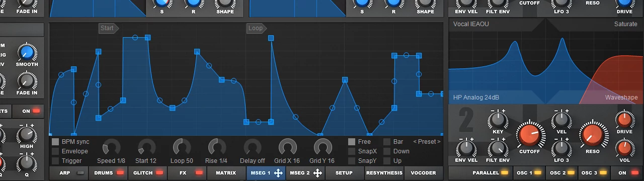Screen dimensions: 644x181
Task: Click the blue DRIVE knob at top right
Action: point(624,3)
